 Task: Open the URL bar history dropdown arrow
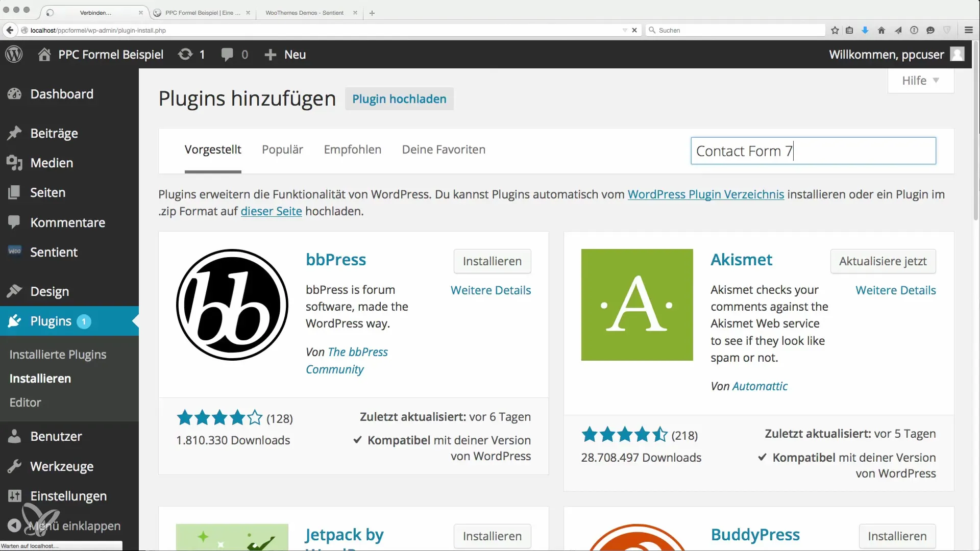(625, 30)
